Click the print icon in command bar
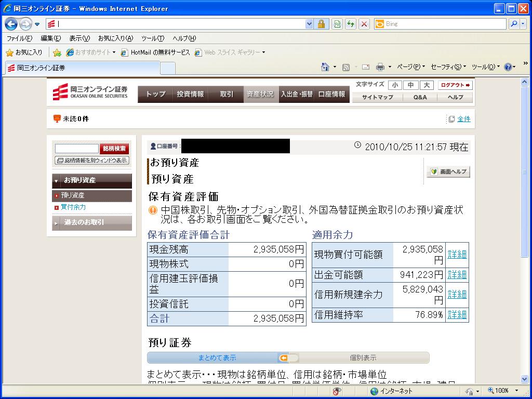The image size is (532, 399). click(x=380, y=67)
